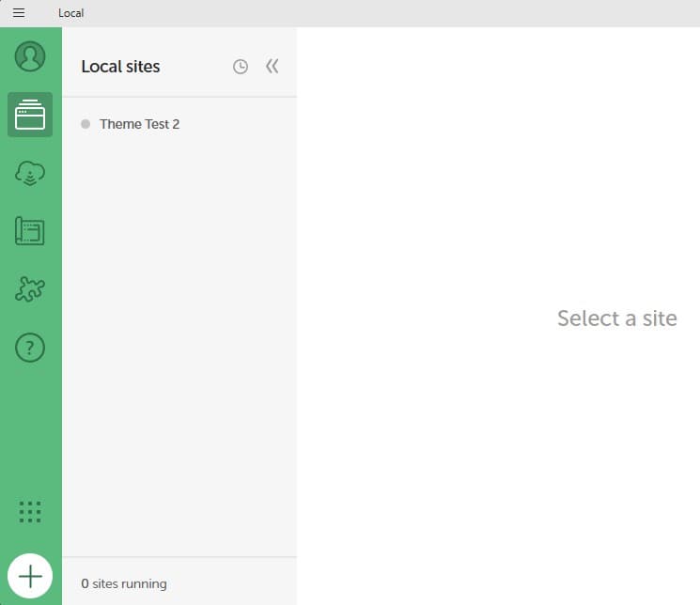Click the gray status dot beside Theme Test 2
Image resolution: width=700 pixels, height=605 pixels.
(86, 124)
